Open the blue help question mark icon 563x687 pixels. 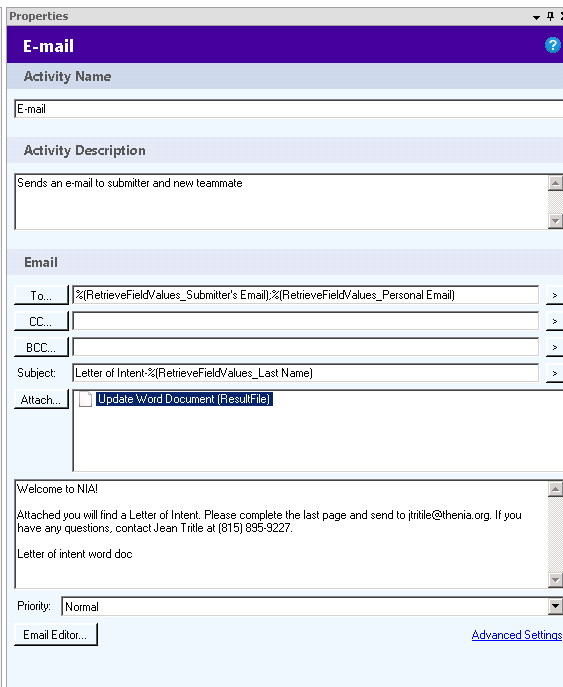tap(552, 45)
